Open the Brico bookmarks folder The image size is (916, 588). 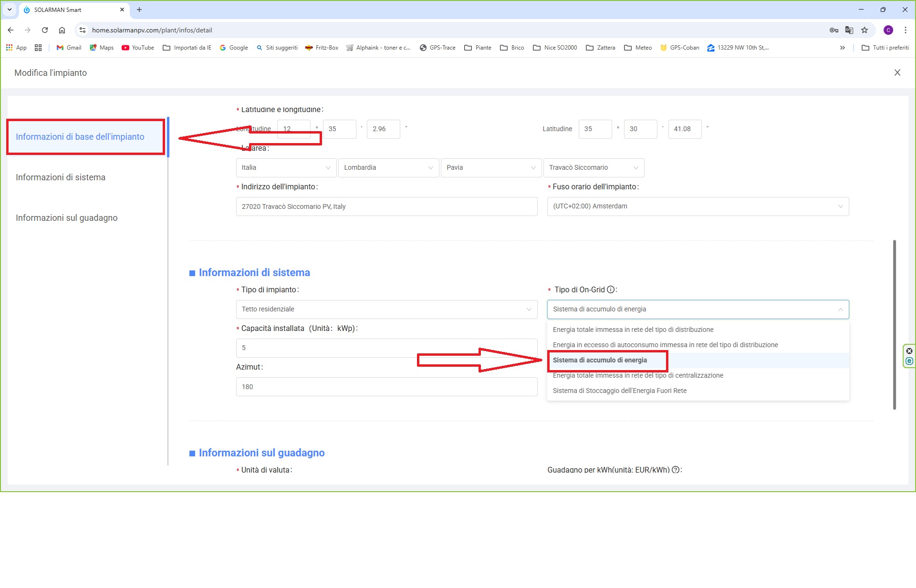pos(512,48)
